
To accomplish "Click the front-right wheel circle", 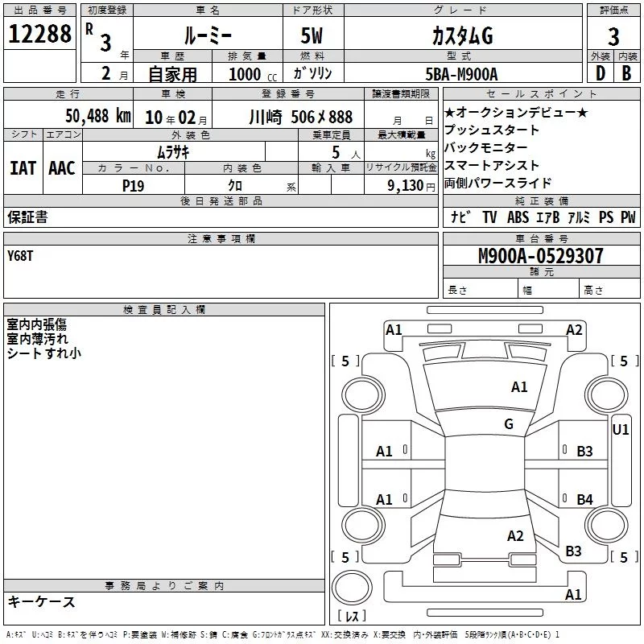I will 607,395.
